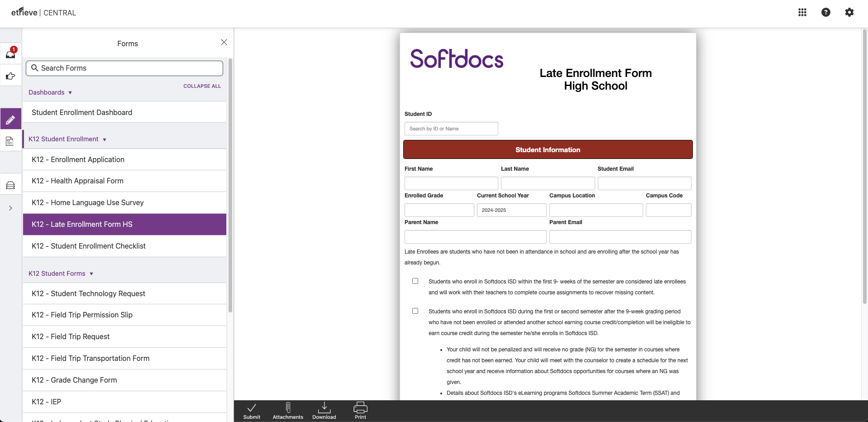Select K12 - Grade Change Form
This screenshot has width=868, height=422.
coord(74,380)
